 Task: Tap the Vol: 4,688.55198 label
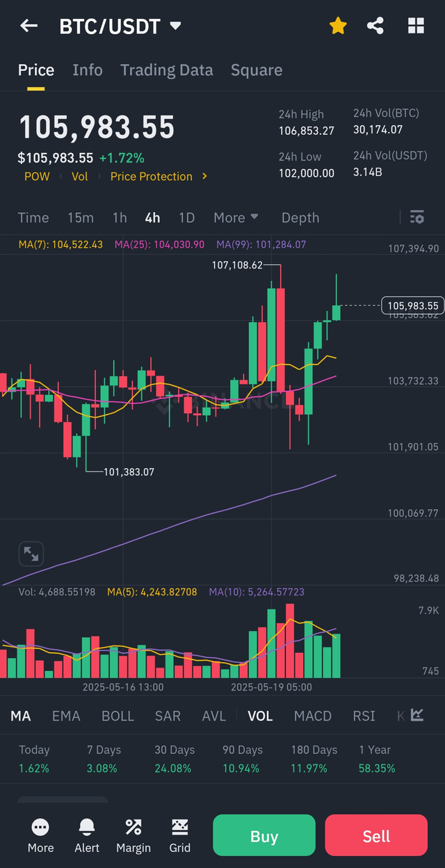tap(57, 592)
